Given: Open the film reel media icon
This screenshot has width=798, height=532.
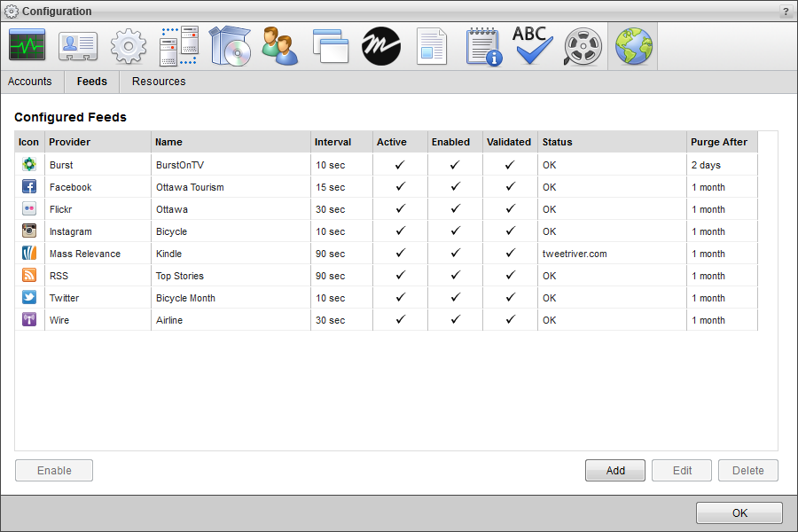Looking at the screenshot, I should click(x=583, y=45).
